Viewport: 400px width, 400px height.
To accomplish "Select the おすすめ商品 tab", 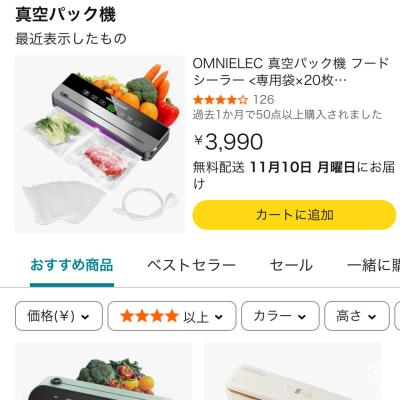I will (72, 266).
